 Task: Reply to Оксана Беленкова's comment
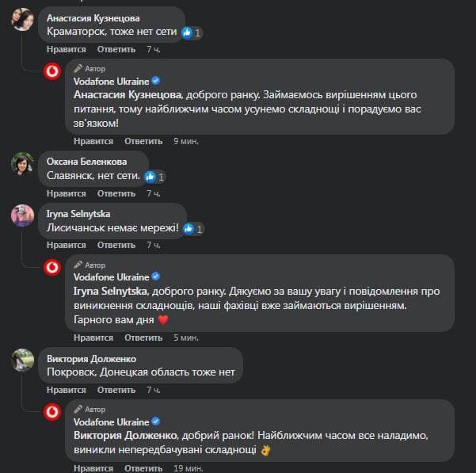[x=116, y=193]
